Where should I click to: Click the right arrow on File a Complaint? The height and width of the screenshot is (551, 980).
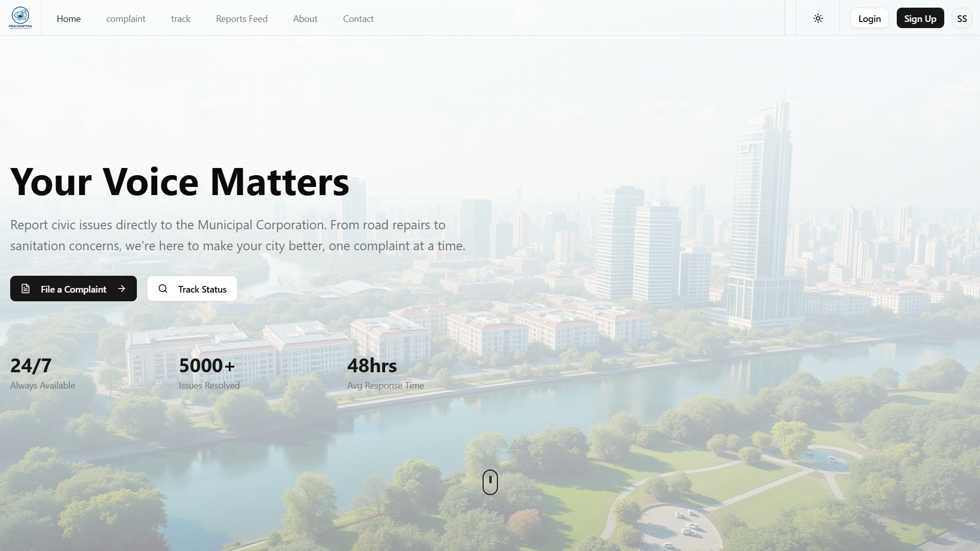[122, 289]
